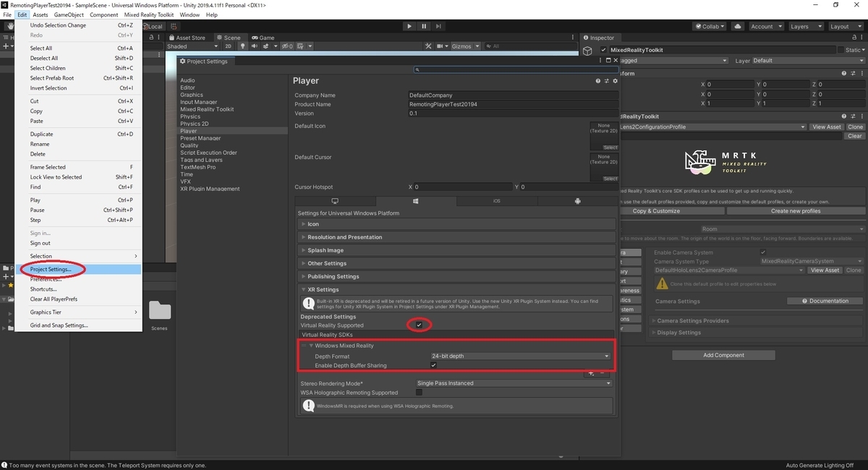Open Transform component help icon

(844, 73)
